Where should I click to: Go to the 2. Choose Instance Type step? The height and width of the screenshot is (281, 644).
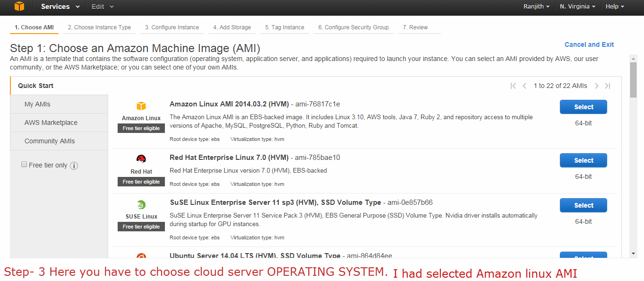click(x=99, y=27)
